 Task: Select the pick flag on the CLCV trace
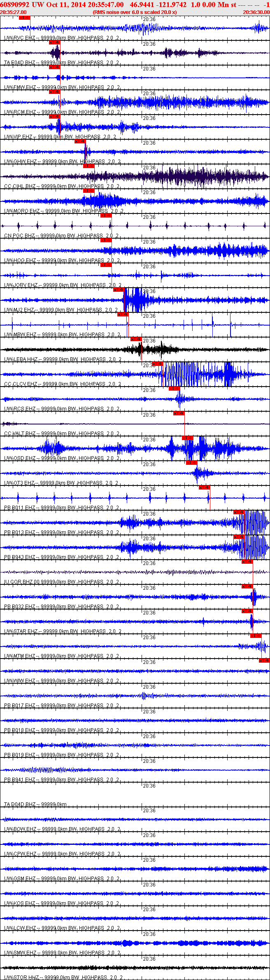tap(157, 364)
